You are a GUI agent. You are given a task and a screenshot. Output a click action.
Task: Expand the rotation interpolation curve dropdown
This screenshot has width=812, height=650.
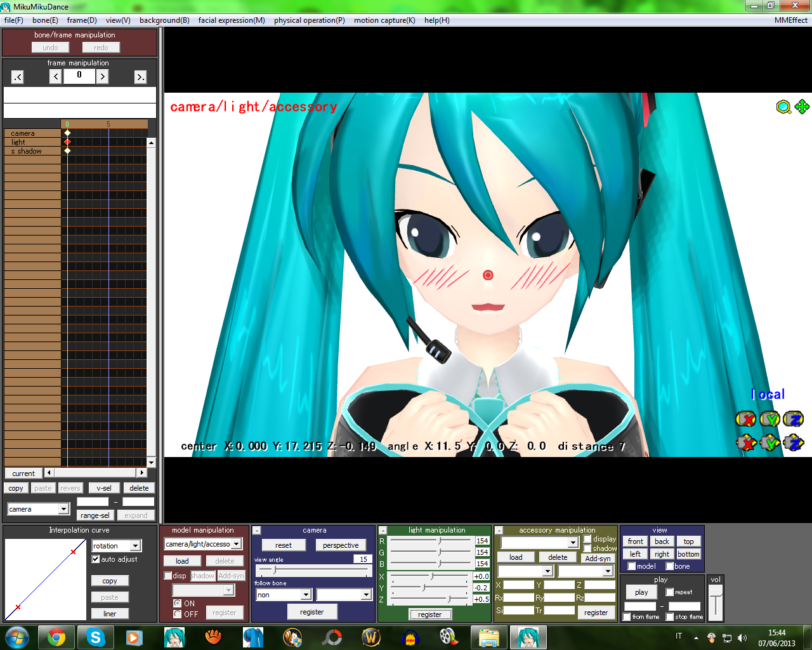point(134,546)
